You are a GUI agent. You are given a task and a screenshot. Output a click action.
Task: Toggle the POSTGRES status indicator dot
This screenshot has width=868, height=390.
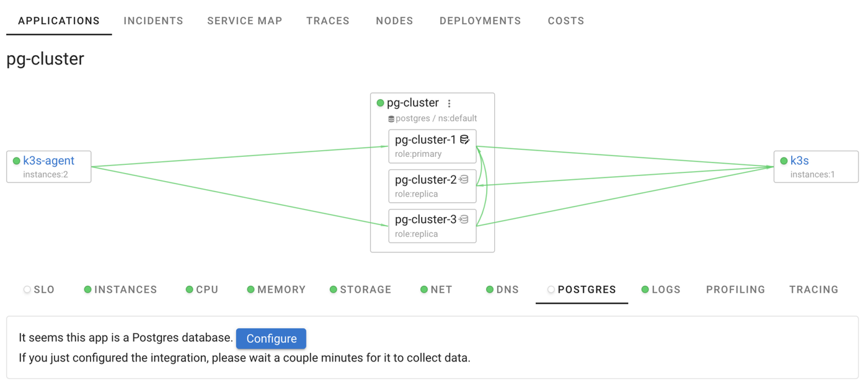tap(551, 289)
